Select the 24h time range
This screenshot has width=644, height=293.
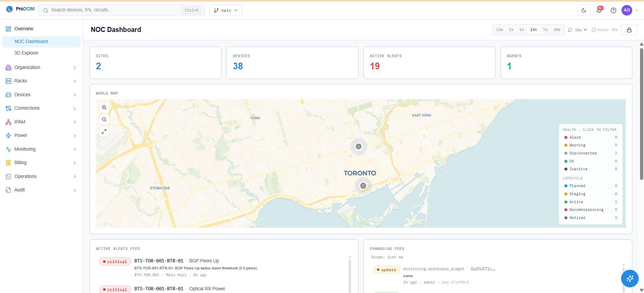[x=533, y=30]
